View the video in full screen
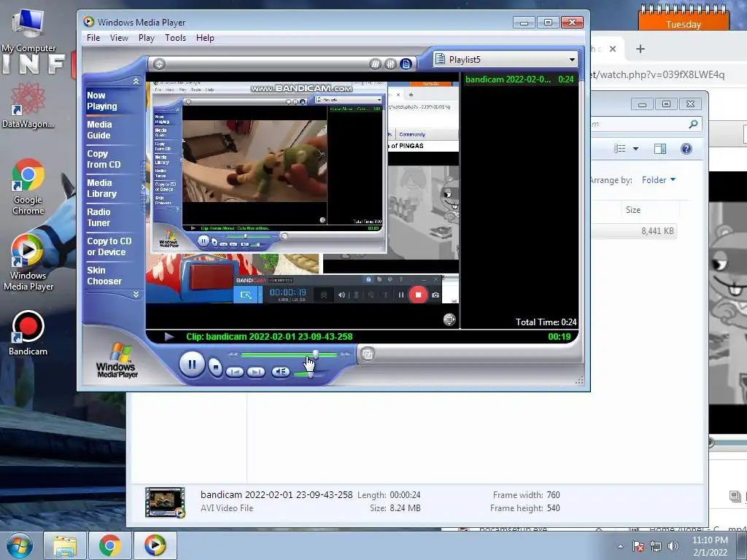Viewport: 747px width, 560px height. click(449, 319)
